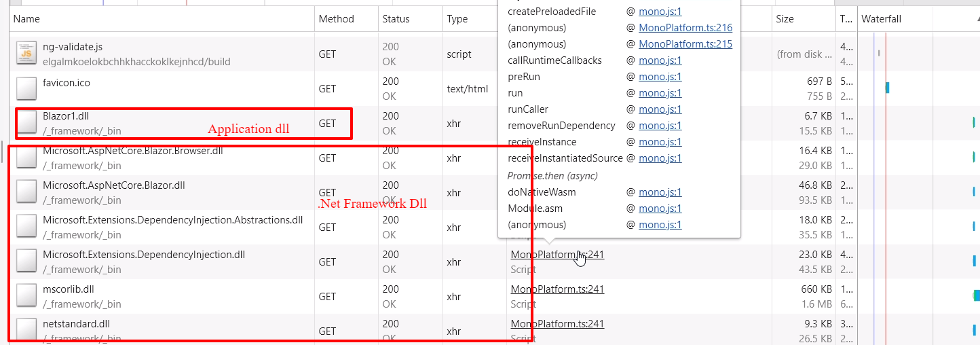Click the DependencyInjection.Abstractions.dll file icon
The image size is (980, 345).
coord(26,227)
